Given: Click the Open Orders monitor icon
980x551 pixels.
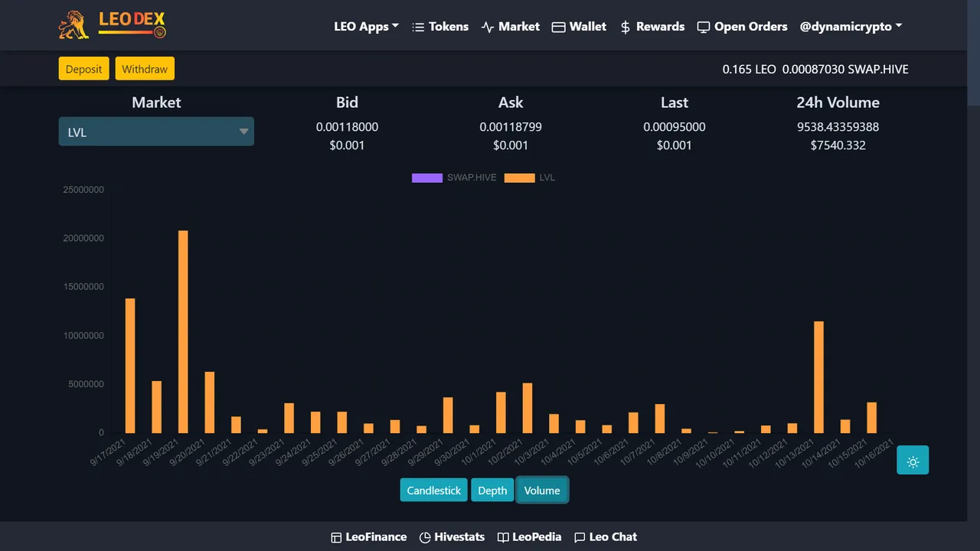Looking at the screenshot, I should [704, 27].
